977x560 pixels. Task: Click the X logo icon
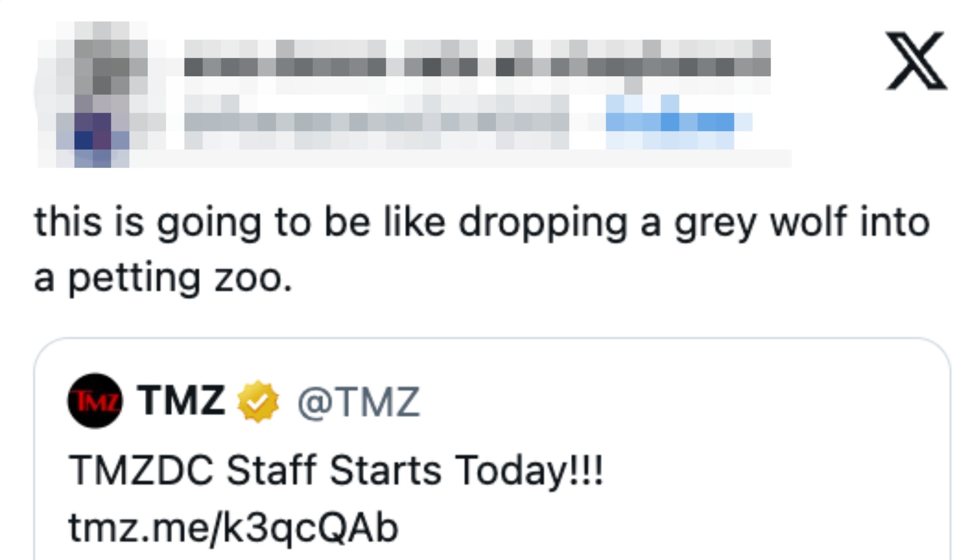916,61
